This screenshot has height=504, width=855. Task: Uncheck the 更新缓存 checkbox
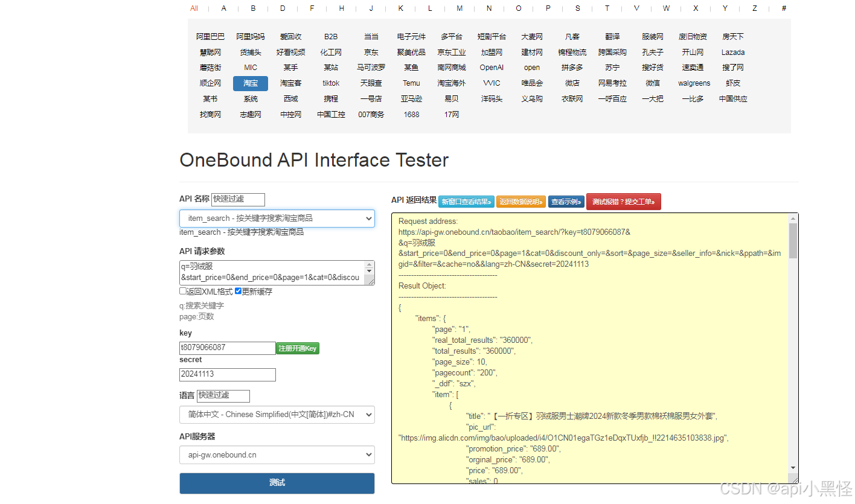coord(238,291)
